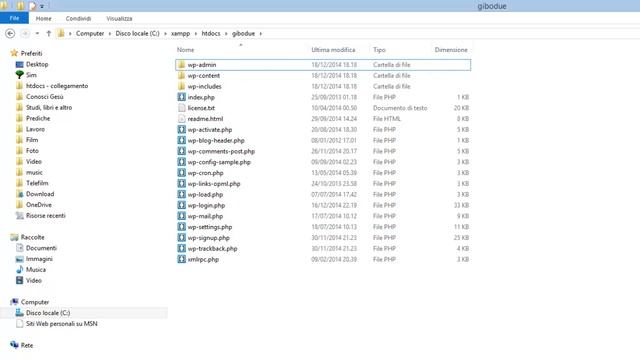Switch to the Home ribbon tab
The width and height of the screenshot is (640, 360).
(44, 18)
